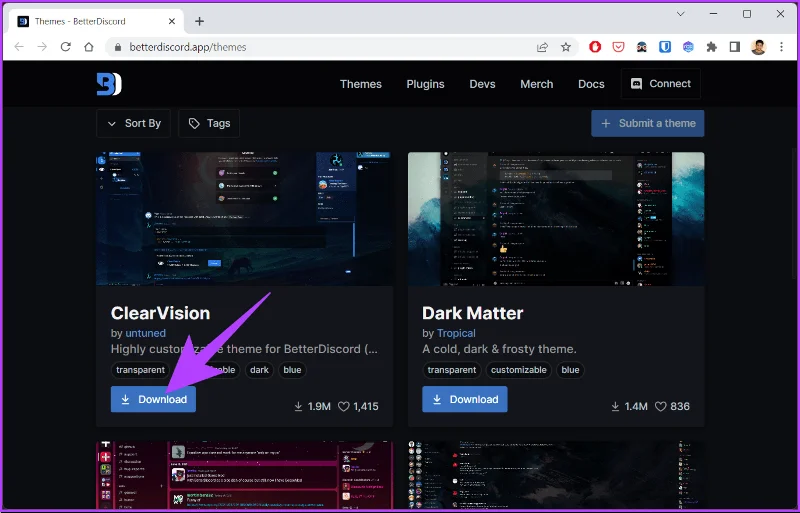Download the Dark Matter theme
Screen dimensions: 800x513
(x=465, y=399)
